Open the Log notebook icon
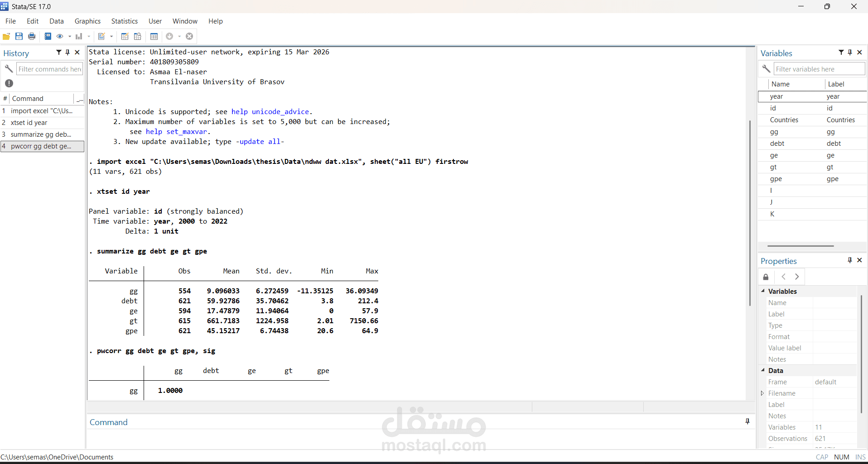 (48, 36)
